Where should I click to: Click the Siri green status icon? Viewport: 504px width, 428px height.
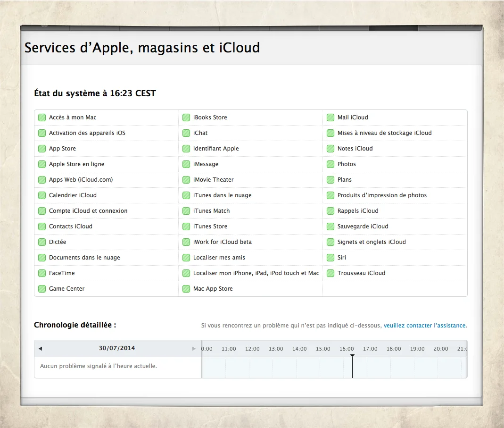coord(330,258)
